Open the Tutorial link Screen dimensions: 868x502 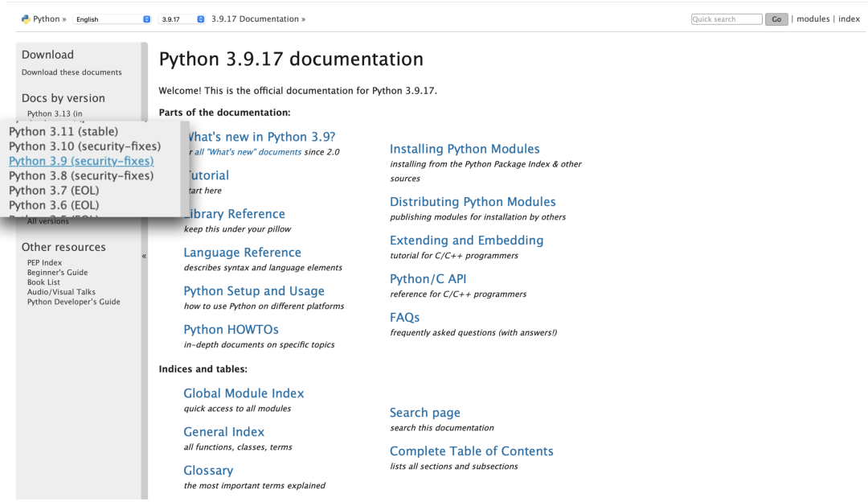point(209,175)
